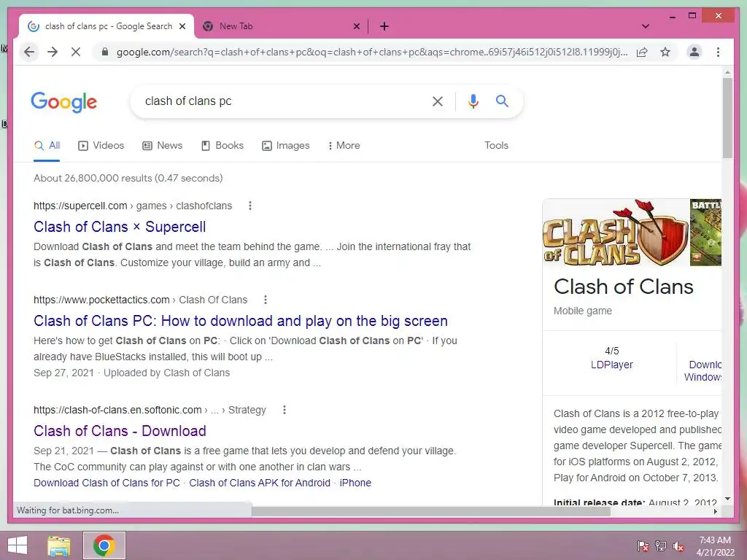Image resolution: width=747 pixels, height=560 pixels.
Task: Go back to the previous page
Action: pos(29,52)
